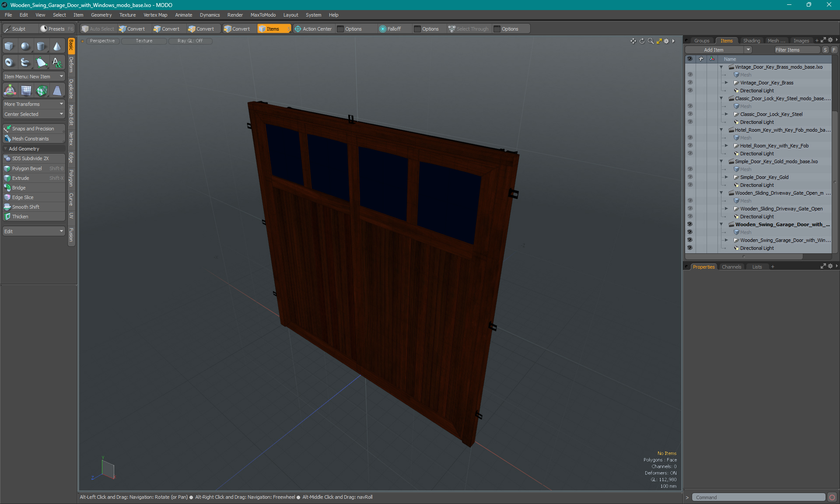Screen dimensions: 840x504
Task: Open Item Menu: New Item dropdown
Action: pyautogui.click(x=34, y=77)
